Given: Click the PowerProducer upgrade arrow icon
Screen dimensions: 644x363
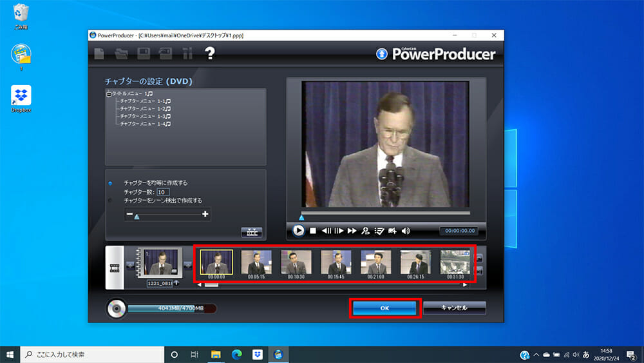Looking at the screenshot, I should 382,54.
